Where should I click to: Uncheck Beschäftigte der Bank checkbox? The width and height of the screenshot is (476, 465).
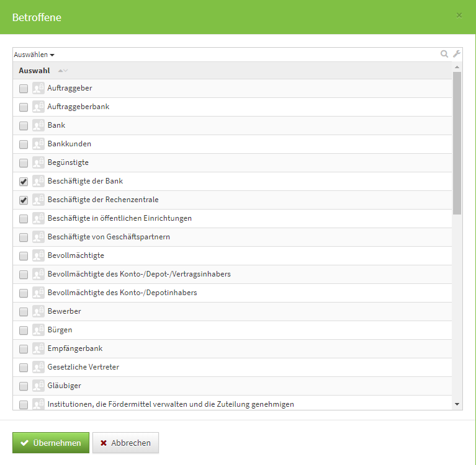point(24,182)
